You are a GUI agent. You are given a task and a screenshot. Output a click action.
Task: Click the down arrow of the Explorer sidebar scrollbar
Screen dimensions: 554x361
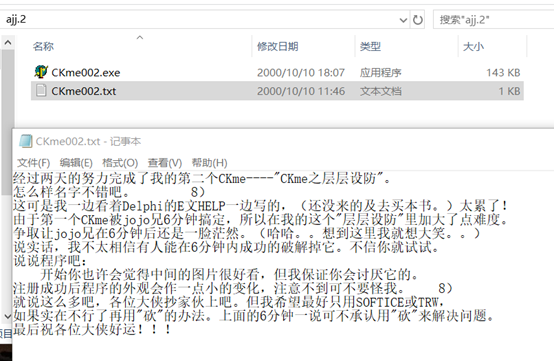tap(8, 316)
